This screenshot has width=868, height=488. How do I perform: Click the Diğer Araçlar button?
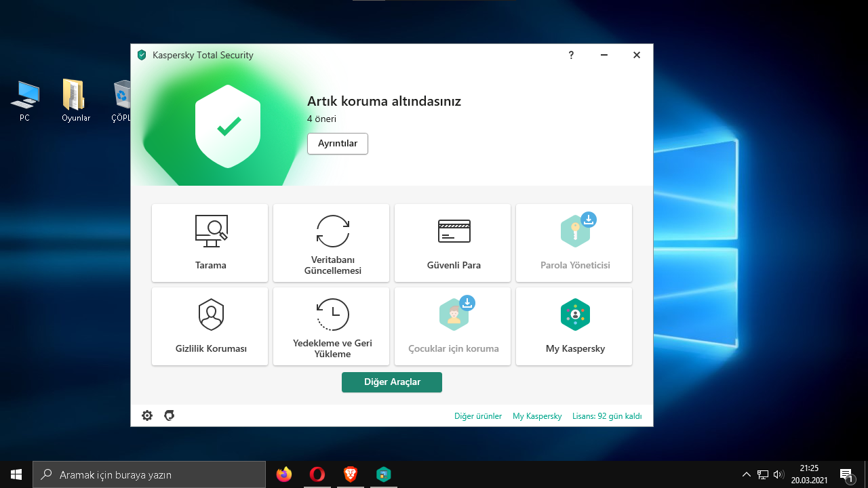click(x=392, y=382)
